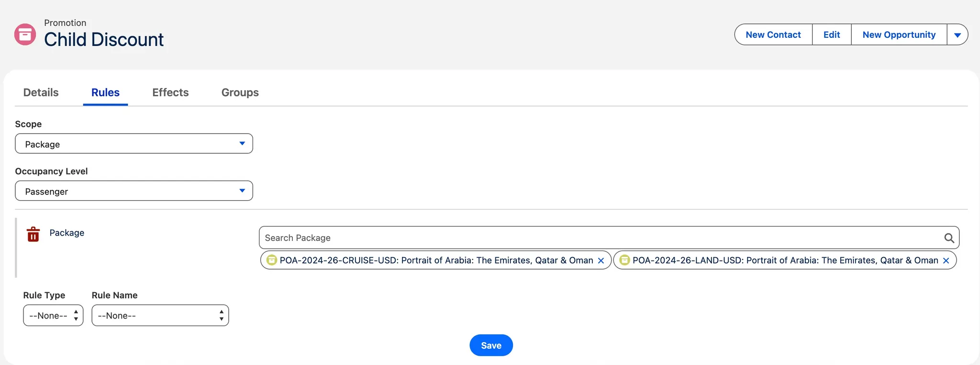Click the CRUISE-USD pill package icon
Screen dimensions: 980x365
tap(272, 260)
